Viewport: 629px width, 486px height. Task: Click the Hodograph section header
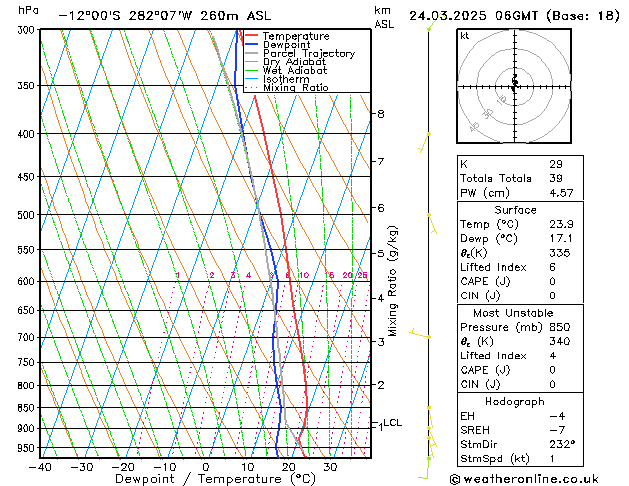(x=515, y=402)
